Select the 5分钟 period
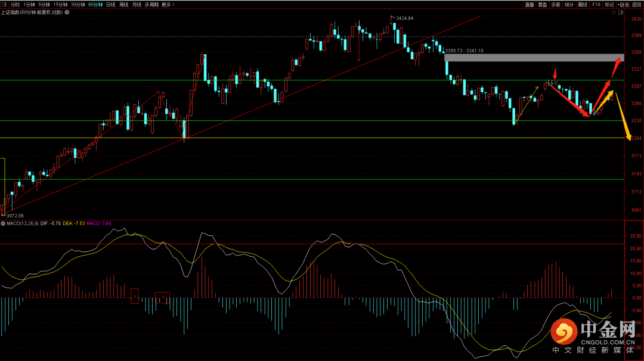644x361 pixels. [x=44, y=4]
